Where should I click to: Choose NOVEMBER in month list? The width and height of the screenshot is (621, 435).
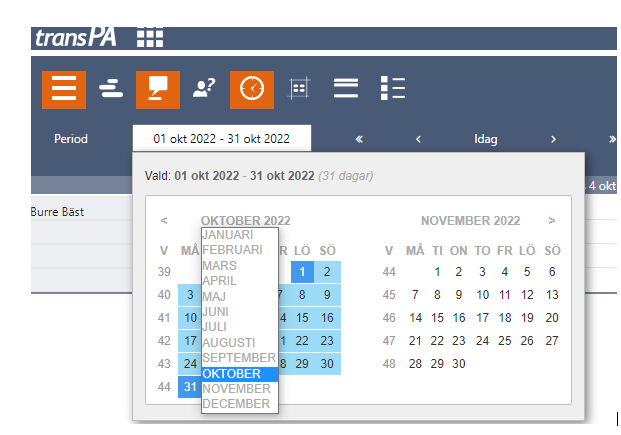coord(240,389)
